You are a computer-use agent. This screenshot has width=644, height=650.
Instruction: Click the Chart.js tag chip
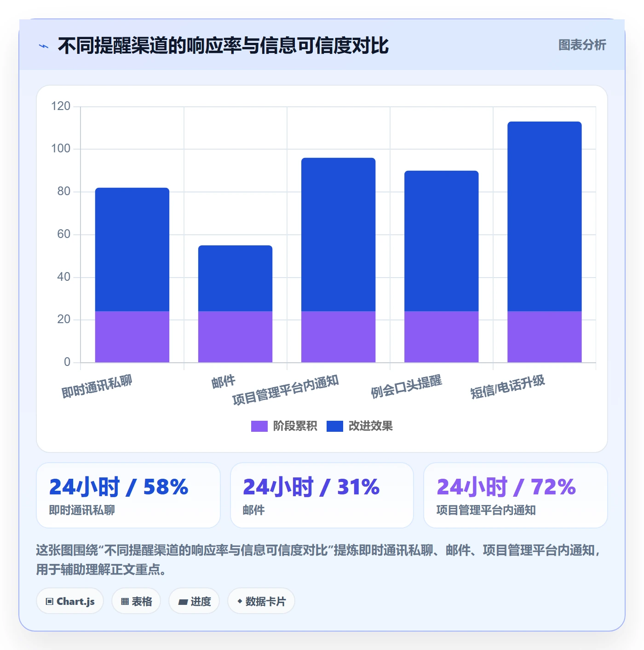(70, 601)
